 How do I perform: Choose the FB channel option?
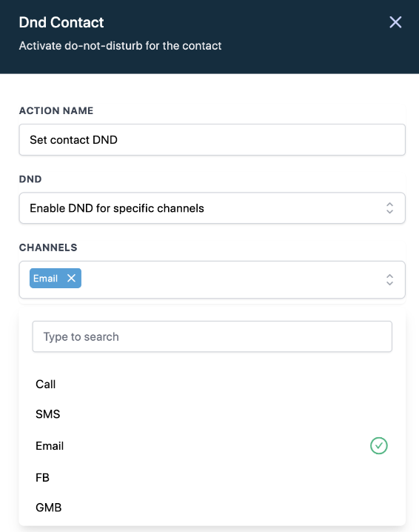pos(212,477)
